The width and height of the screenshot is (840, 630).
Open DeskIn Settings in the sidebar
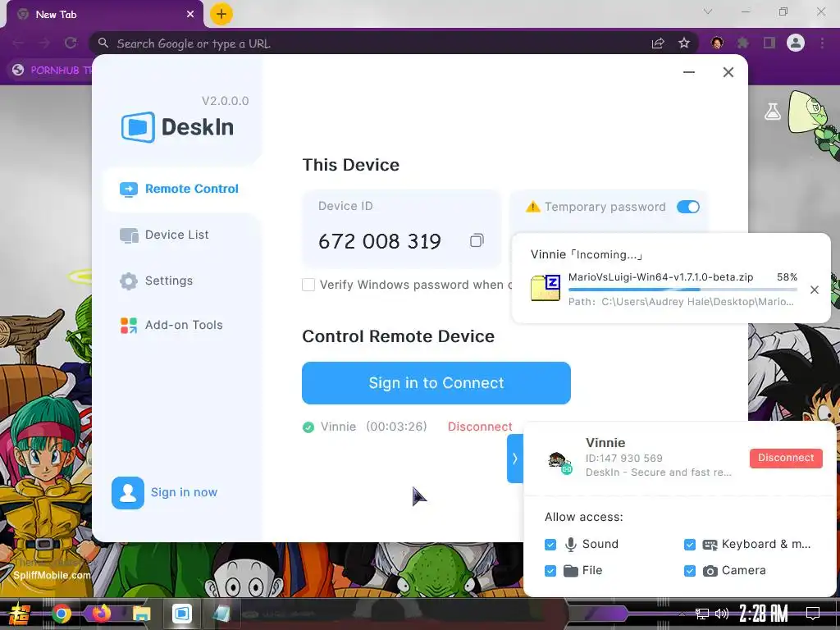pos(156,281)
